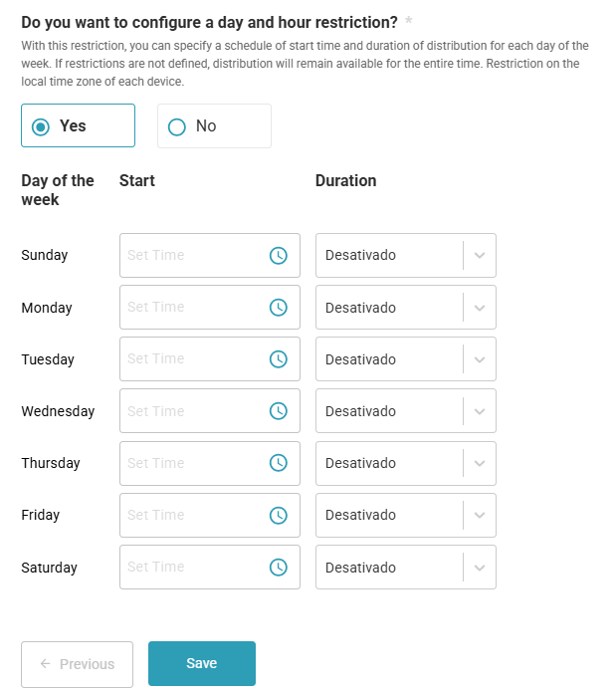Open the time picker clock for Friday

coord(279,515)
